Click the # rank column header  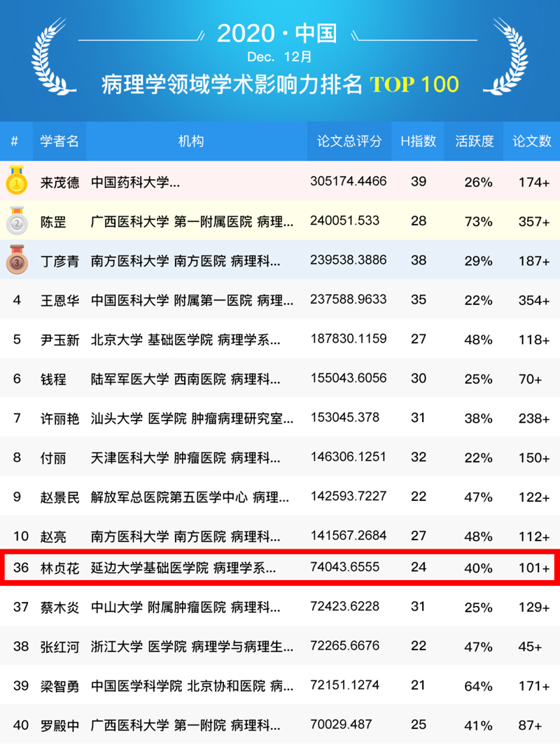tap(15, 141)
